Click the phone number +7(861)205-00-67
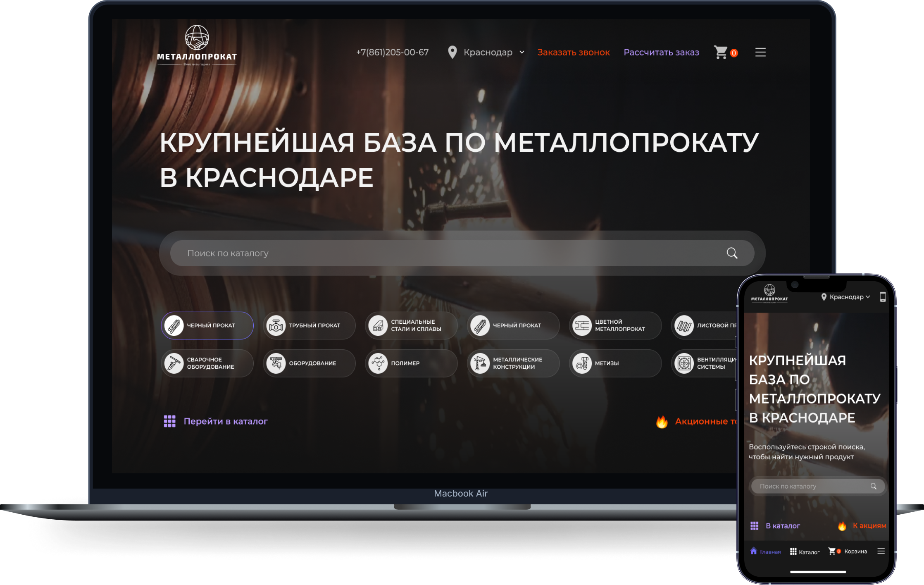Screen dimensions: 924x585 392,52
